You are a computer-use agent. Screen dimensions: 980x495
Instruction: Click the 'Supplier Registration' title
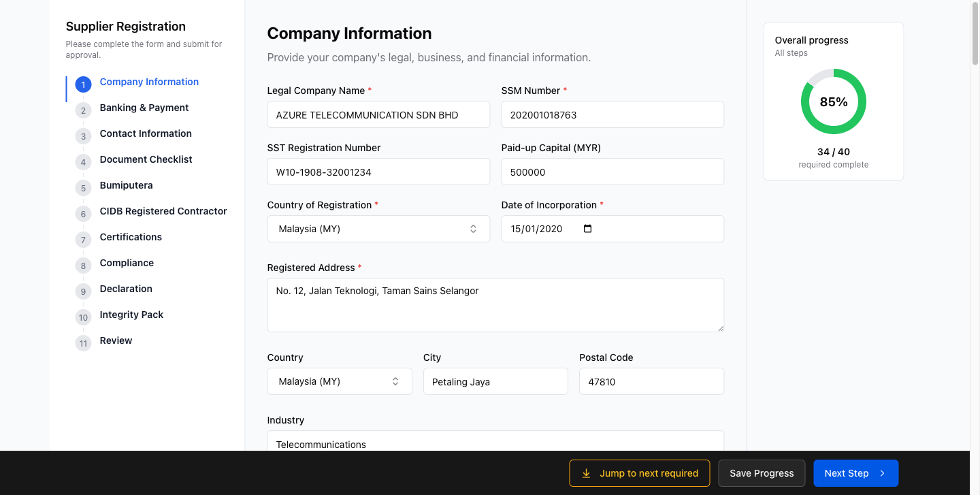pos(126,27)
